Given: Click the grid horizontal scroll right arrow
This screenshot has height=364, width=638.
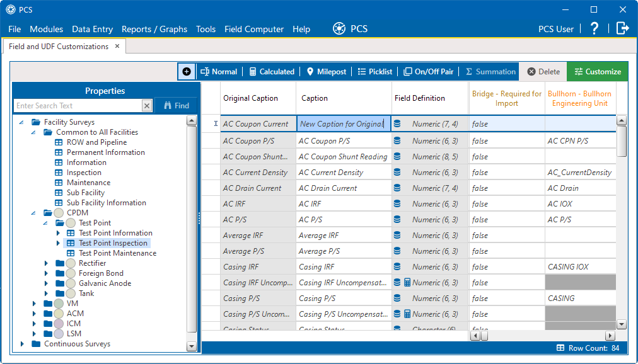Looking at the screenshot, I should pyautogui.click(x=610, y=336).
